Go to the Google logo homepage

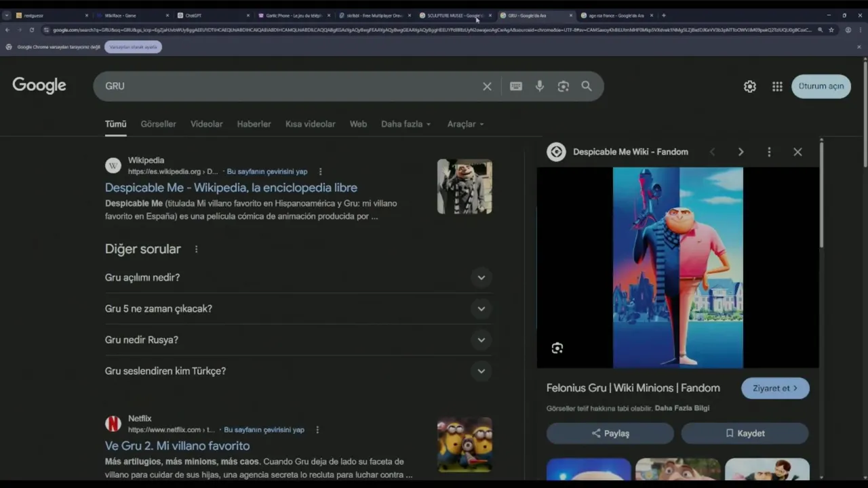(39, 85)
